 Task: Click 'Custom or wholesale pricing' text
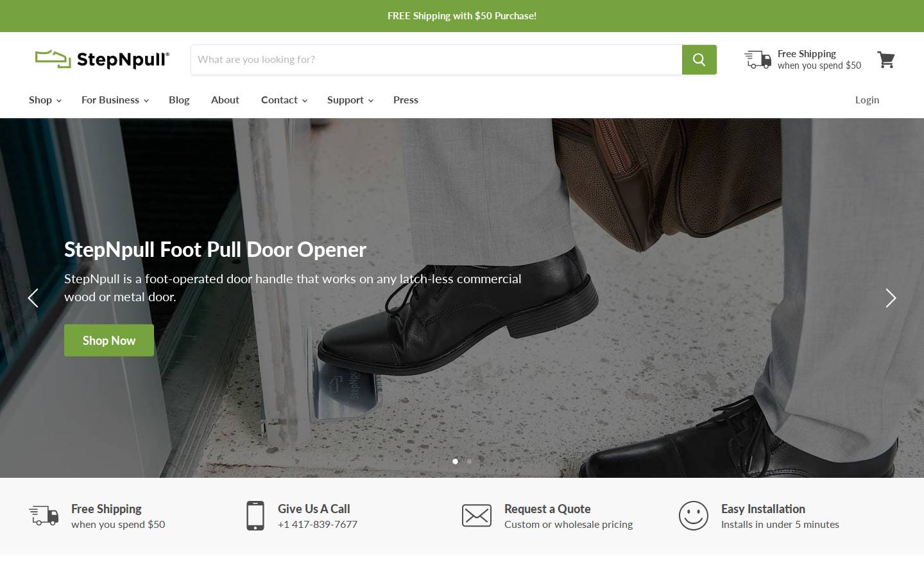pyautogui.click(x=569, y=524)
